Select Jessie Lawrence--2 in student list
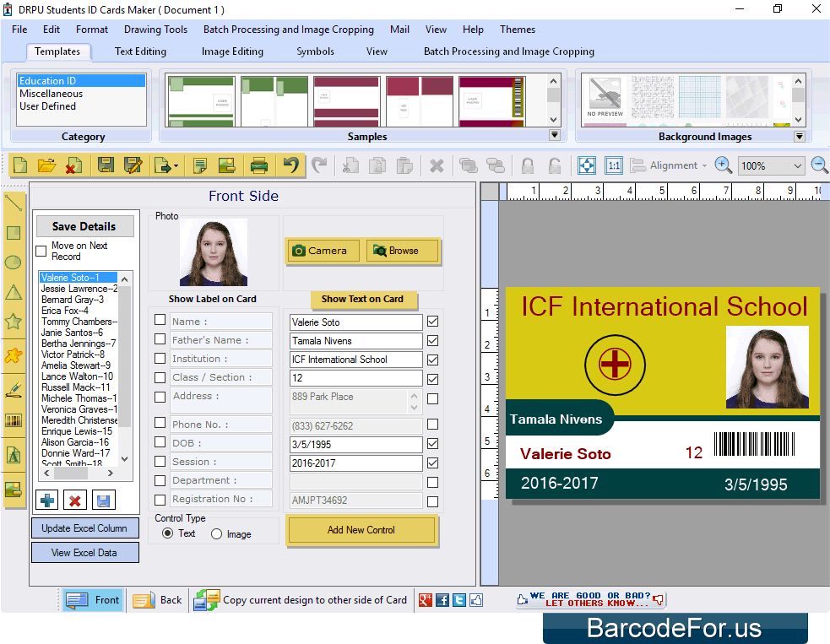Viewport: 830px width, 644px height. (x=79, y=289)
